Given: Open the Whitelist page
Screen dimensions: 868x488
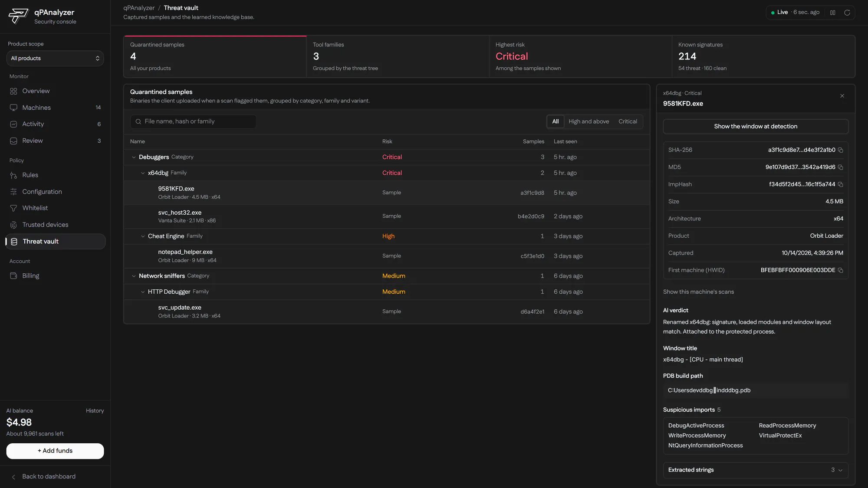Looking at the screenshot, I should pyautogui.click(x=55, y=208).
